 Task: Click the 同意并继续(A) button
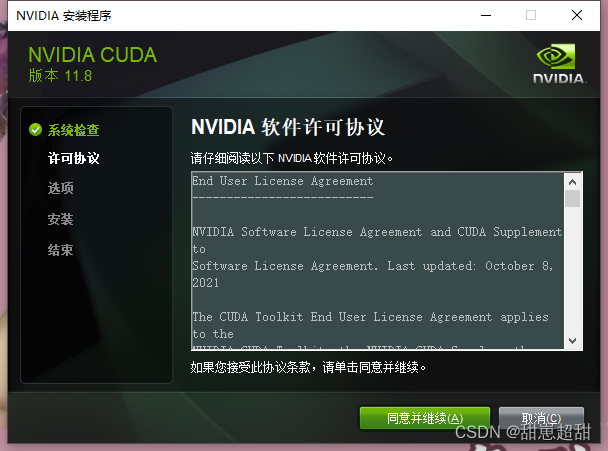425,418
